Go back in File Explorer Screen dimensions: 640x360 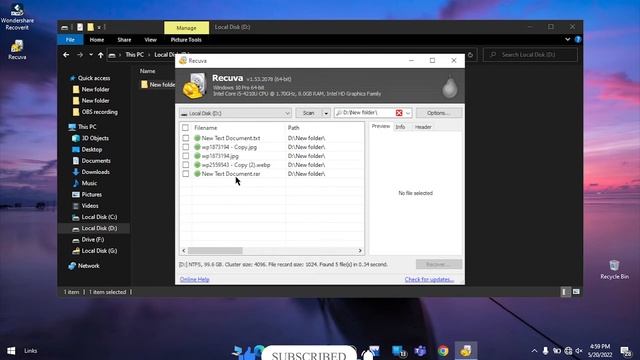pyautogui.click(x=66, y=55)
